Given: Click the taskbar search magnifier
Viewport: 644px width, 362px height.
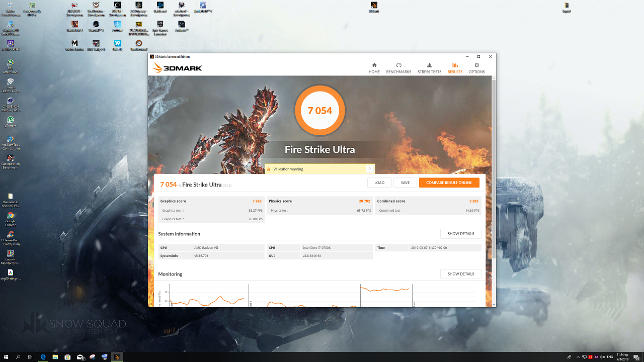Looking at the screenshot, I should pos(18,357).
